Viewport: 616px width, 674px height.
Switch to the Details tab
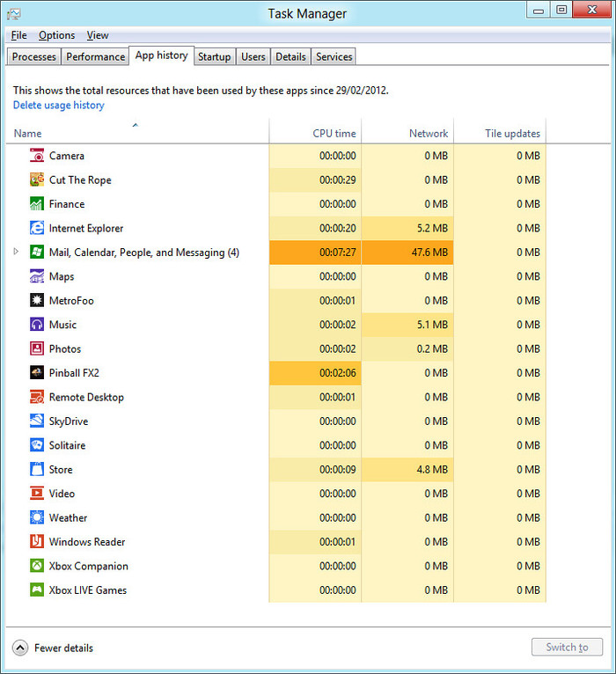pos(290,56)
